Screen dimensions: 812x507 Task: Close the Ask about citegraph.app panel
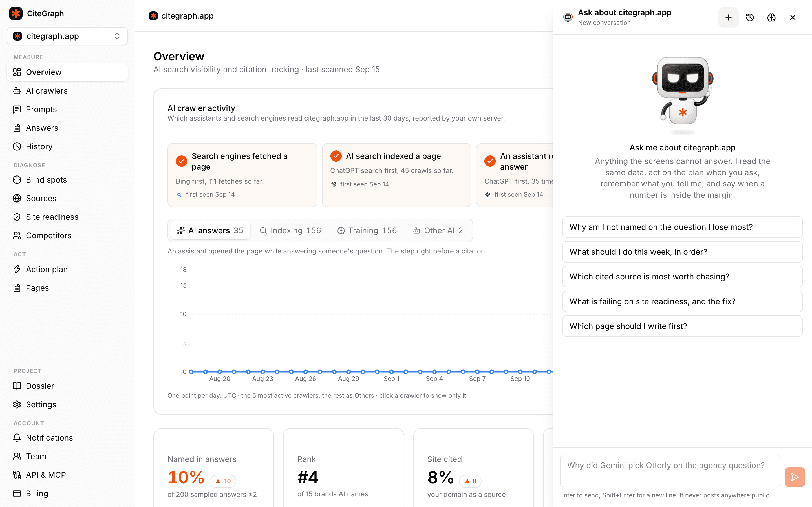[793, 17]
